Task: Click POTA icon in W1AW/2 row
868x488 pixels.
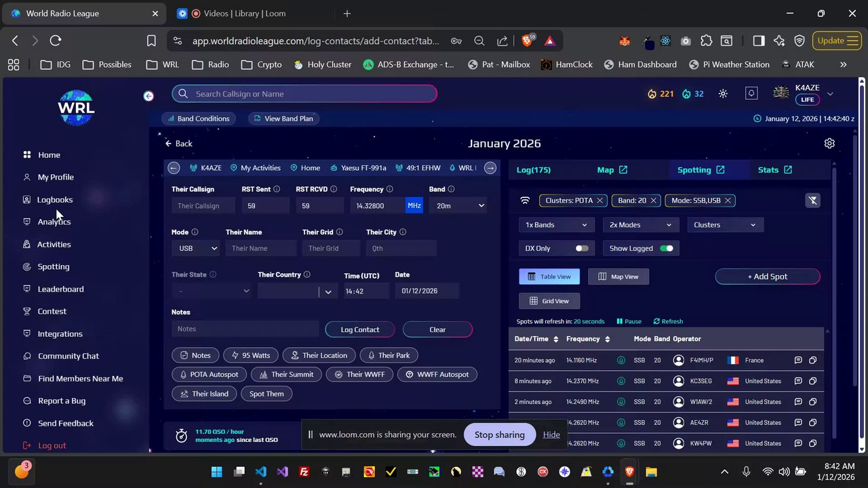Action: point(620,402)
